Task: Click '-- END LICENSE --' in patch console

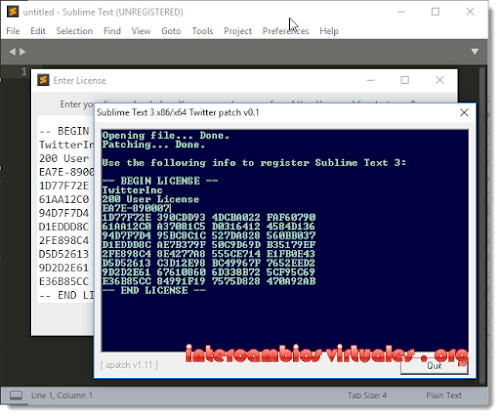Action: pos(154,290)
